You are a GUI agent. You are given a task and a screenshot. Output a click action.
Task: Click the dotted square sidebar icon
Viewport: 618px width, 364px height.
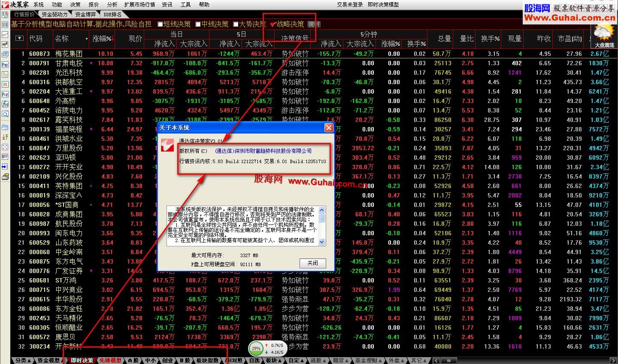click(x=5, y=147)
